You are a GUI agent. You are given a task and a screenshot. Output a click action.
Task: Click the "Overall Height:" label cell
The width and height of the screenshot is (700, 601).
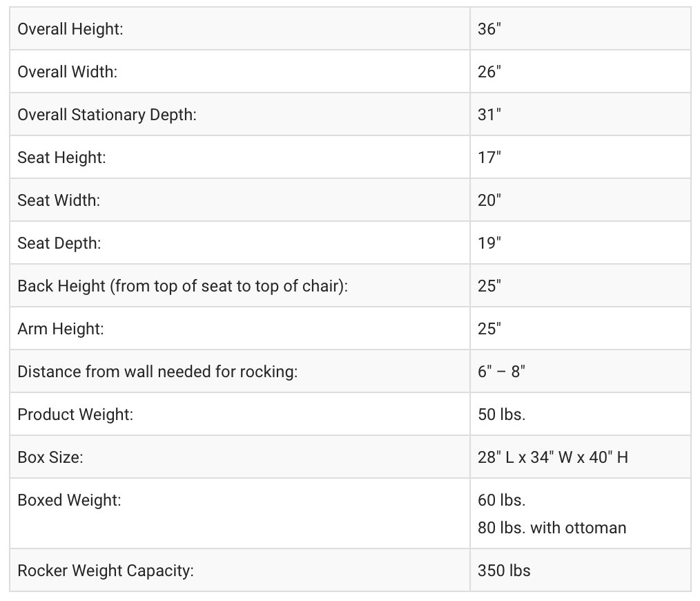pyautogui.click(x=70, y=29)
